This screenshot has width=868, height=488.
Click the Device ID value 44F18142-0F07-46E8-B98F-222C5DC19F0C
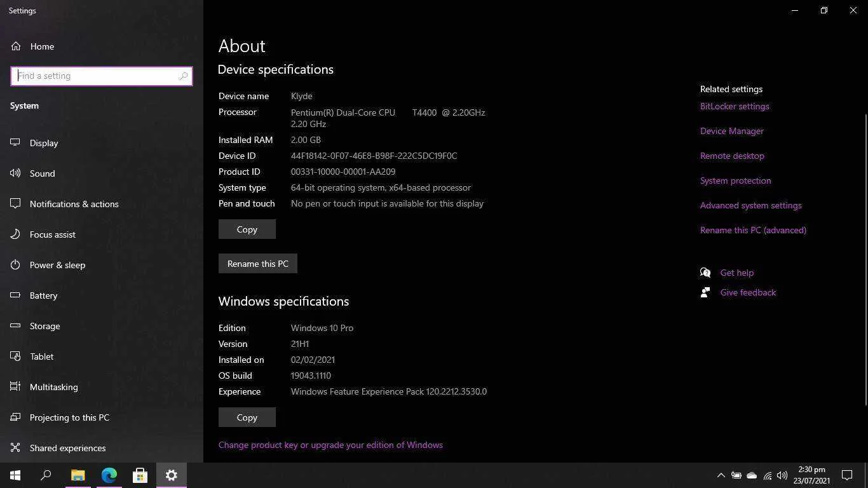(x=374, y=156)
